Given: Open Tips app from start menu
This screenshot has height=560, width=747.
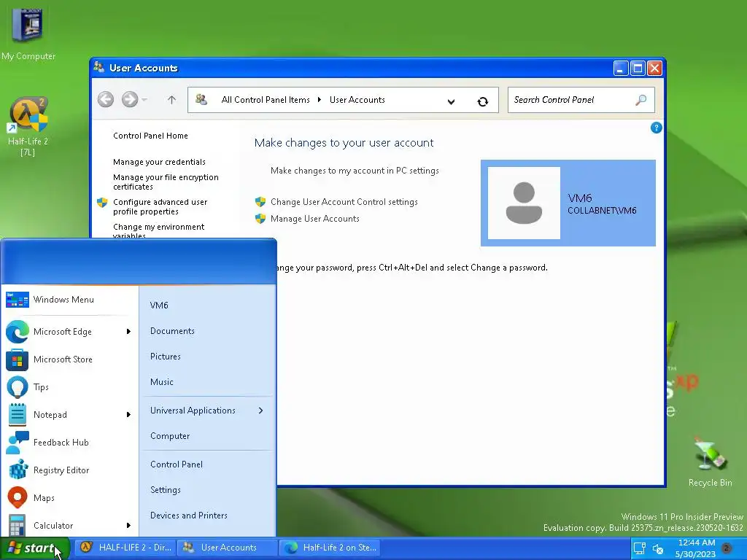Looking at the screenshot, I should 69,387.
